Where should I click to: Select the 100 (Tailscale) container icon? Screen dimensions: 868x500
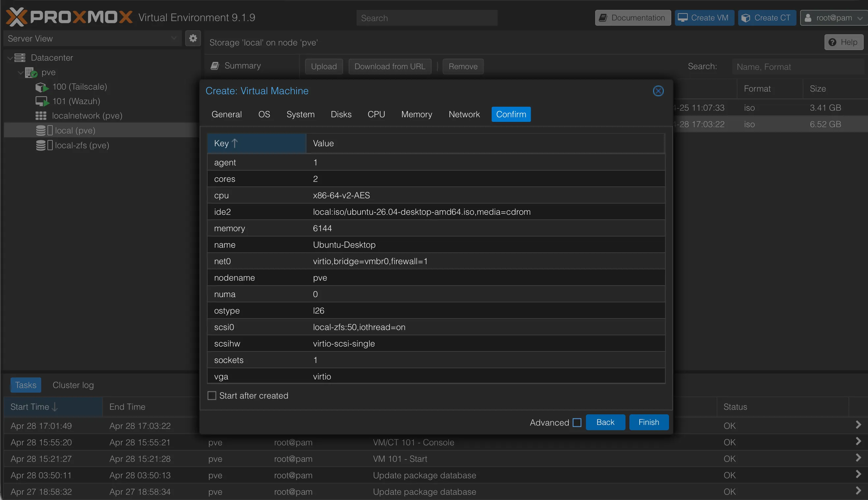point(42,87)
